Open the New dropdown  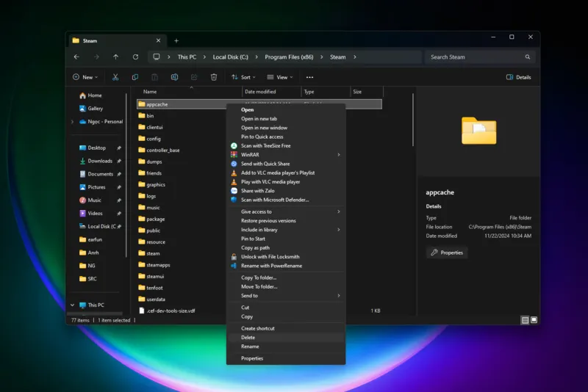[x=85, y=77]
